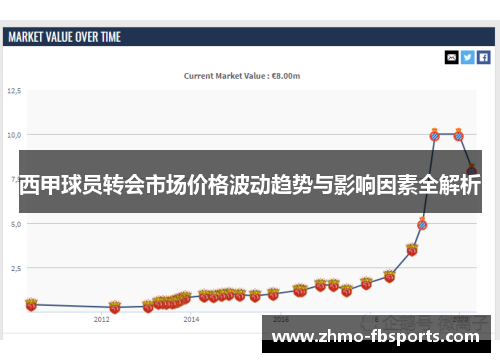Click the 2,5 y-axis label

point(16,268)
